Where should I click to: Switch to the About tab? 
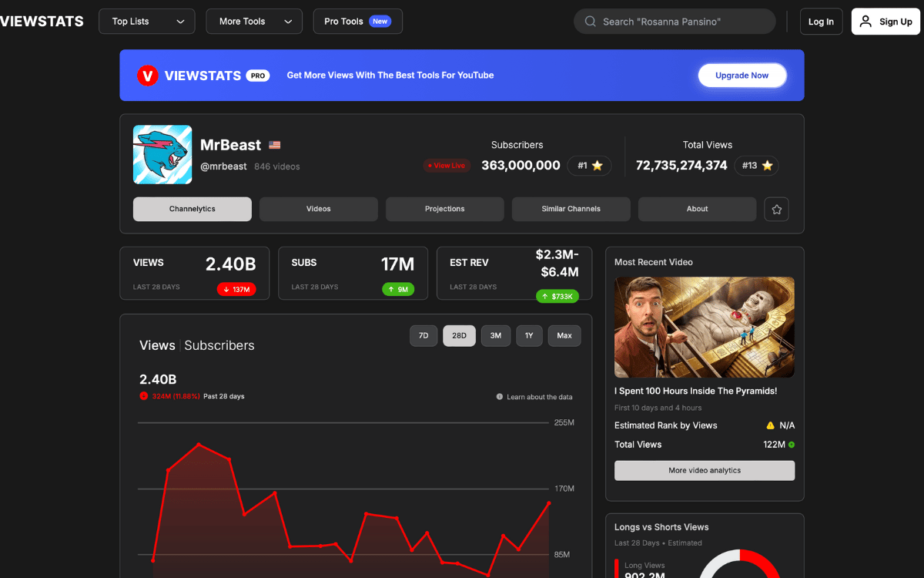point(698,209)
